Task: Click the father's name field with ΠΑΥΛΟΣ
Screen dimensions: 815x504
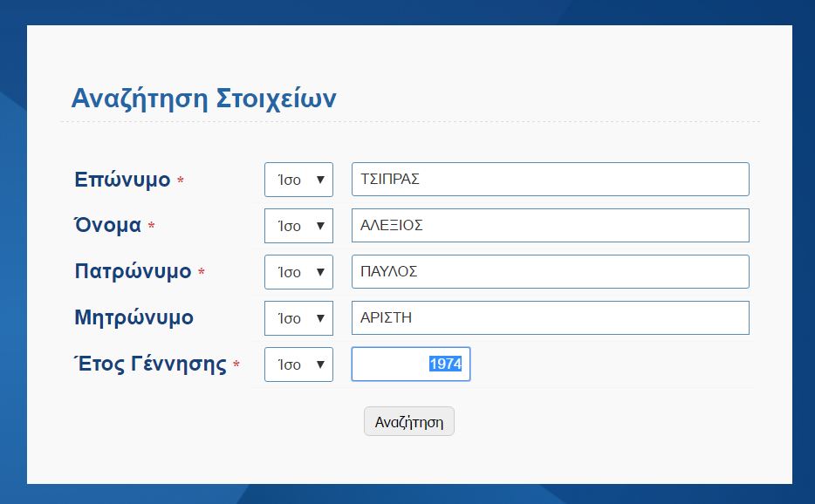Action: (550, 272)
